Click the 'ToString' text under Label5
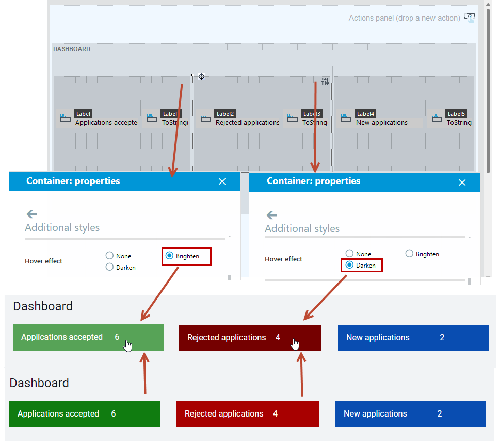The width and height of the screenshot is (499, 448). pos(459,123)
